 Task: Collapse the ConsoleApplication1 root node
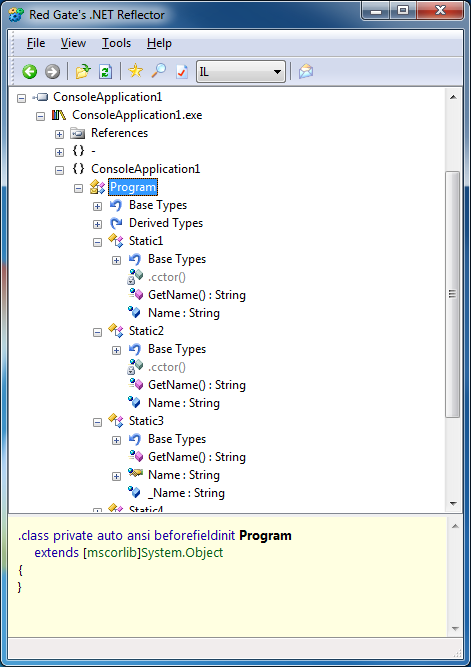[21, 99]
